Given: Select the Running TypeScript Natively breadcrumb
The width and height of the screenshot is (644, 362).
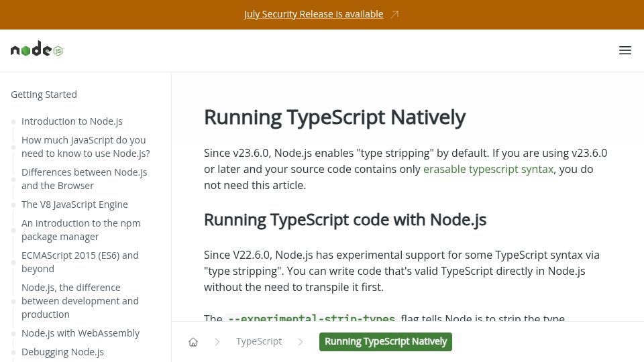Looking at the screenshot, I should click(386, 342).
